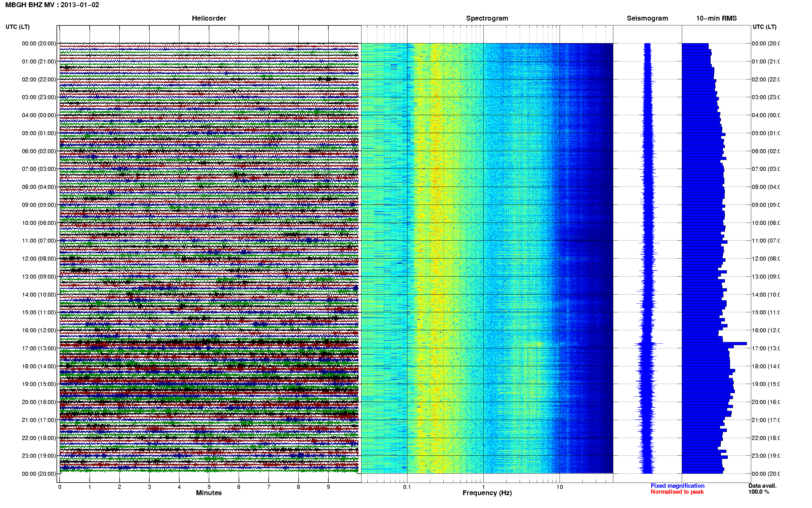Image resolution: width=812 pixels, height=508 pixels.
Task: Click the left 09:00 (05:00) time label
Action: coord(39,205)
